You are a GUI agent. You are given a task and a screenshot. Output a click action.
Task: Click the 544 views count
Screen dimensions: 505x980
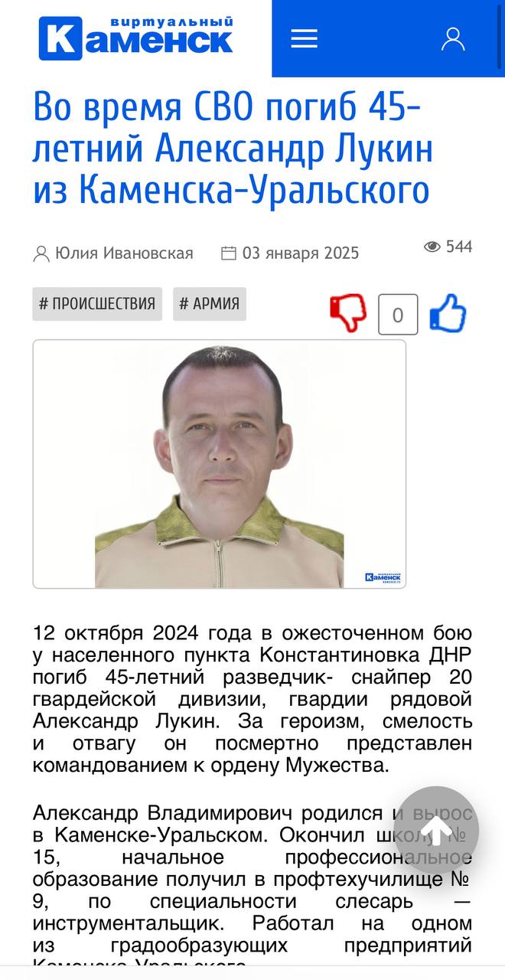click(x=459, y=247)
